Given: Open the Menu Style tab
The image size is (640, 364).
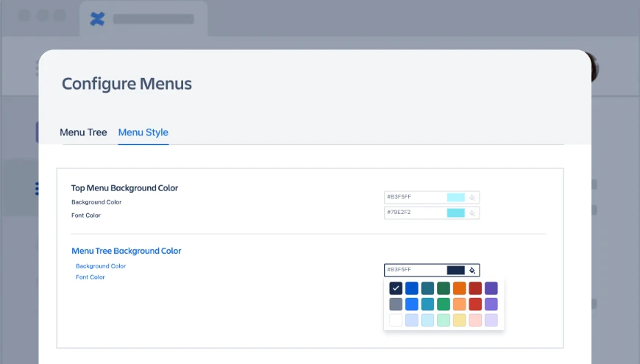Looking at the screenshot, I should pos(143,132).
